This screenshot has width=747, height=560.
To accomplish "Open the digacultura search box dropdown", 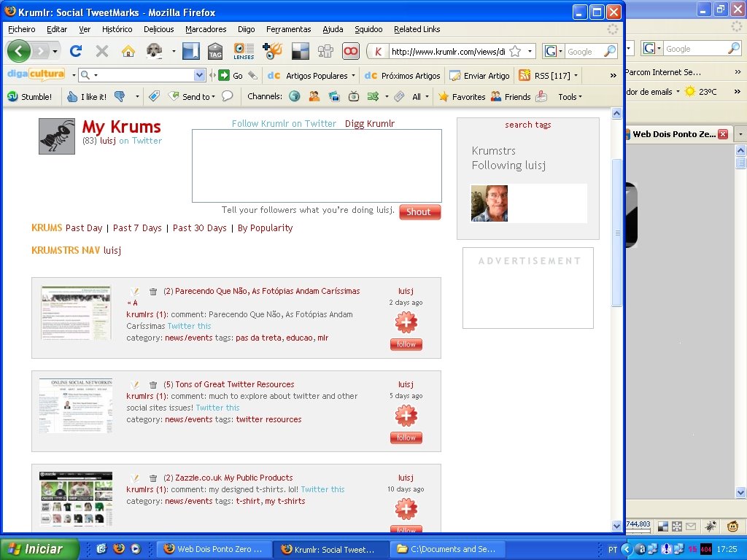I will (x=199, y=75).
